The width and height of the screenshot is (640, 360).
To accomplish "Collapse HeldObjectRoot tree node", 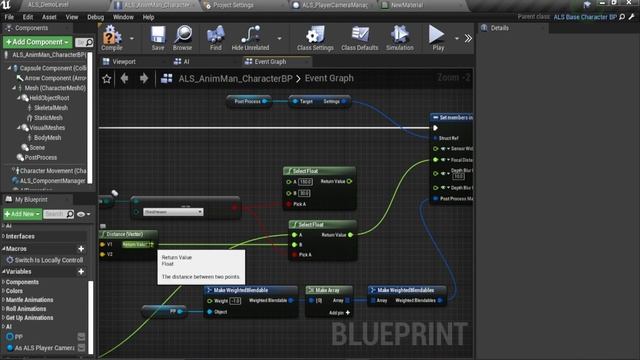I will [19, 98].
